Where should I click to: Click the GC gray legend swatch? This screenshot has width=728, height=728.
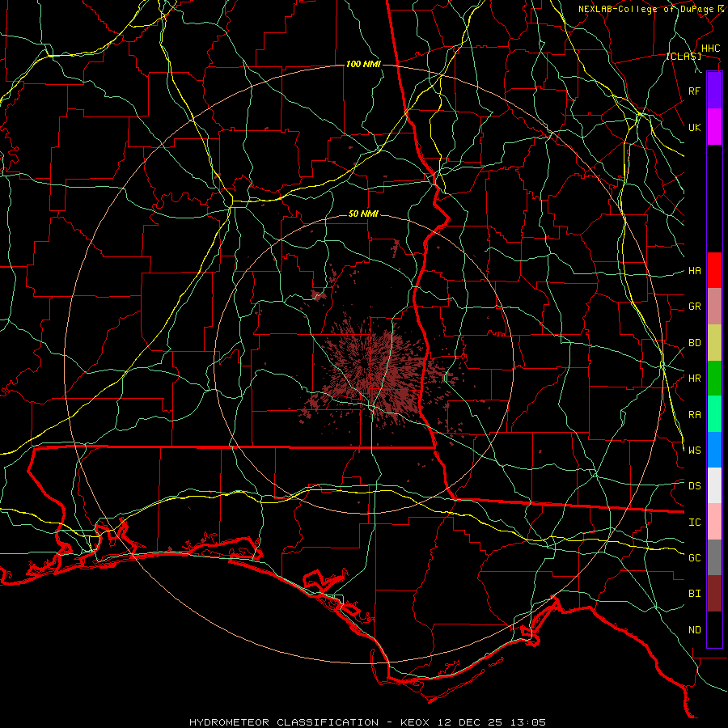(x=714, y=557)
